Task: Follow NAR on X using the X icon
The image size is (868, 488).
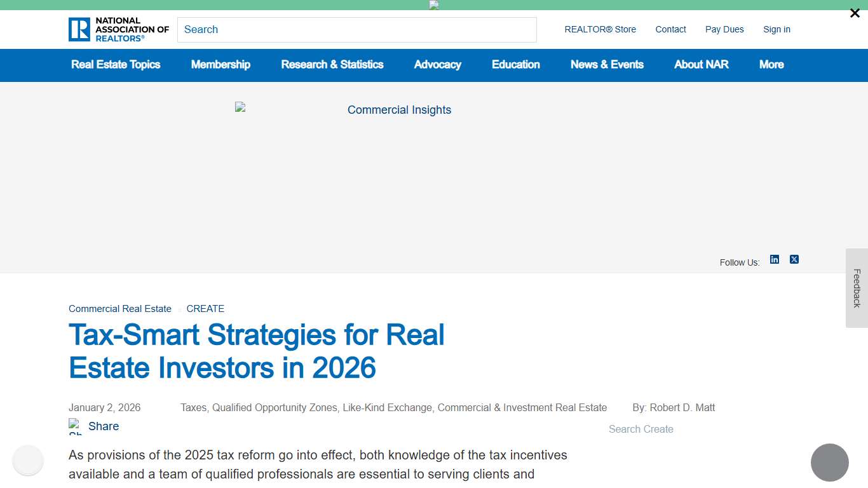Action: coord(794,259)
